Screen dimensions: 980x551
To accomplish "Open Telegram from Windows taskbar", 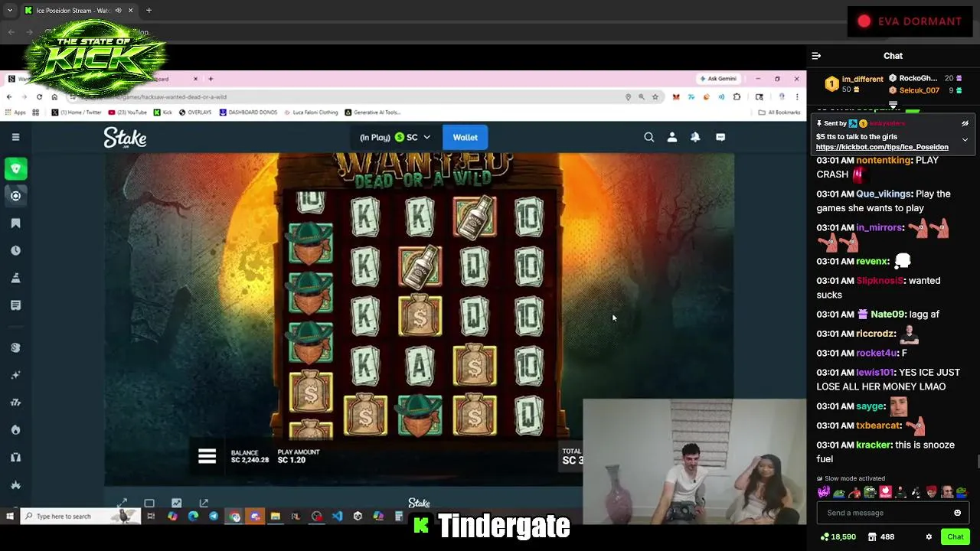I will click(213, 517).
